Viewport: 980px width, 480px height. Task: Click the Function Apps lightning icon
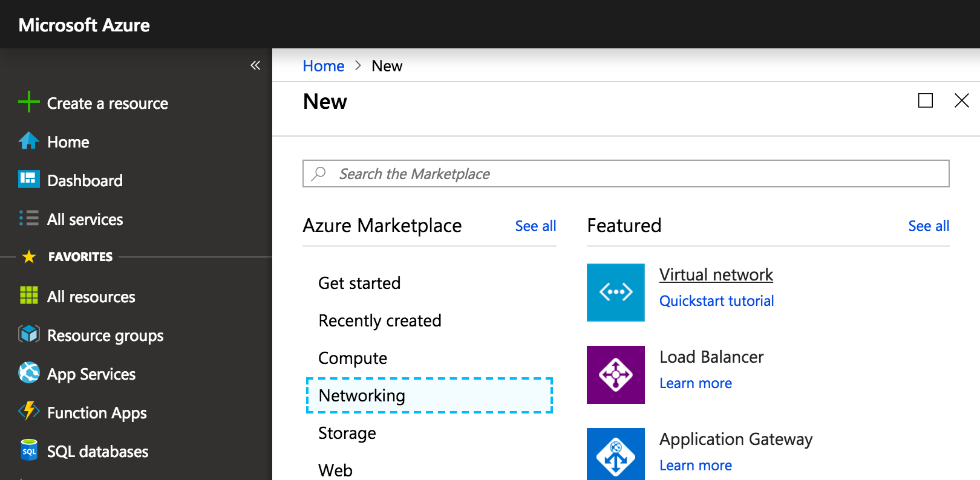(28, 411)
